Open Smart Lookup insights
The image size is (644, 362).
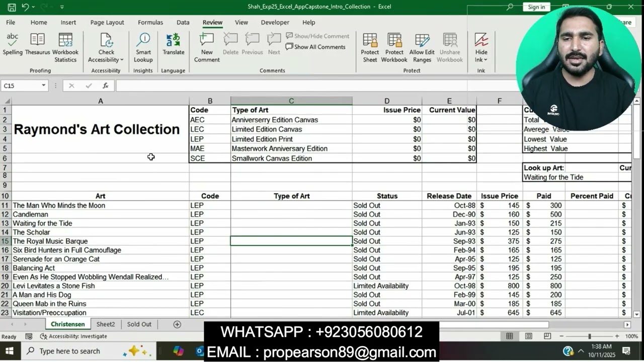tap(143, 47)
